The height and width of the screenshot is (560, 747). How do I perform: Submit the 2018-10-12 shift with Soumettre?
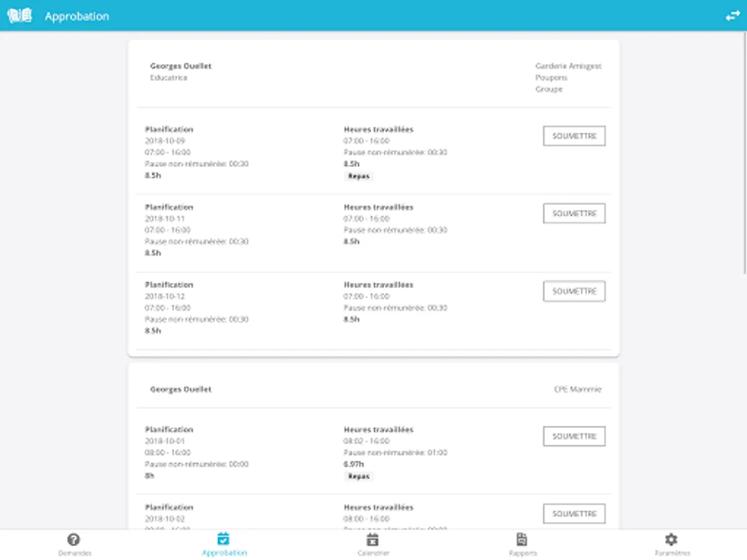coord(574,291)
